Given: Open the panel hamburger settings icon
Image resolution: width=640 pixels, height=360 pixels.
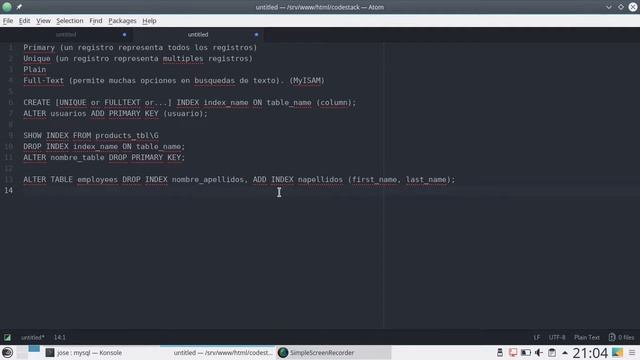Looking at the screenshot, I should pyautogui.click(x=632, y=353).
